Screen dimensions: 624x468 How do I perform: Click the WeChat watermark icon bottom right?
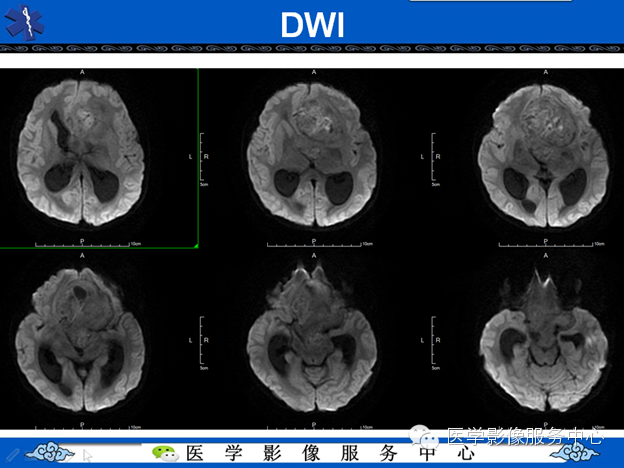click(x=425, y=437)
